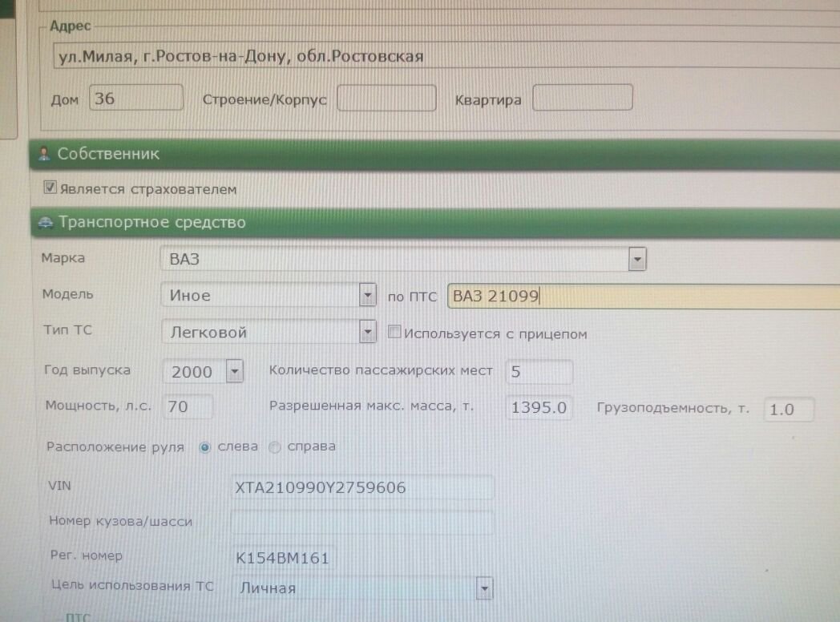
Task: Click the empty Номер кузова/шасси field
Action: [362, 523]
